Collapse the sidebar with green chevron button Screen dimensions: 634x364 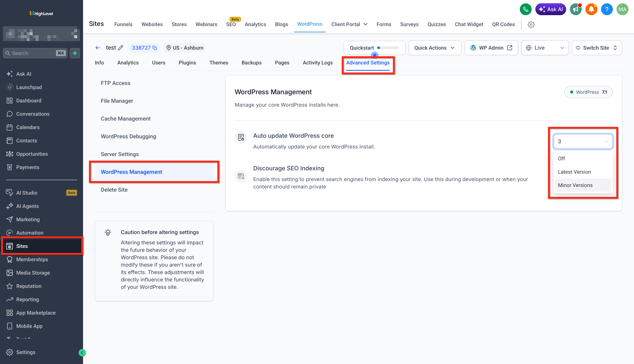coord(82,353)
